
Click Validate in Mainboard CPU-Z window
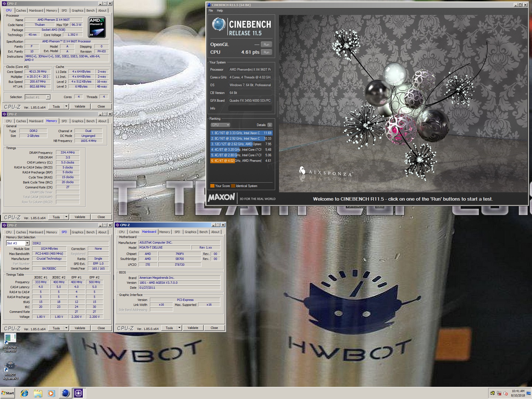point(193,328)
